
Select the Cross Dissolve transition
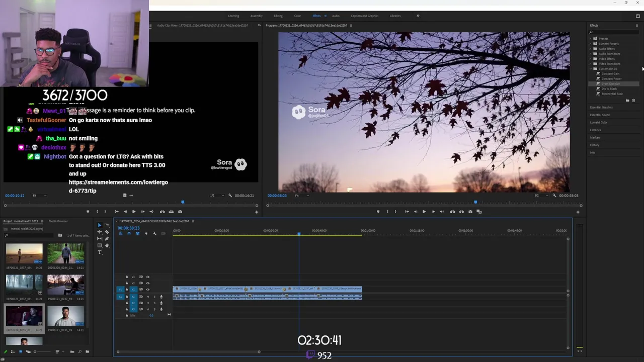click(611, 84)
